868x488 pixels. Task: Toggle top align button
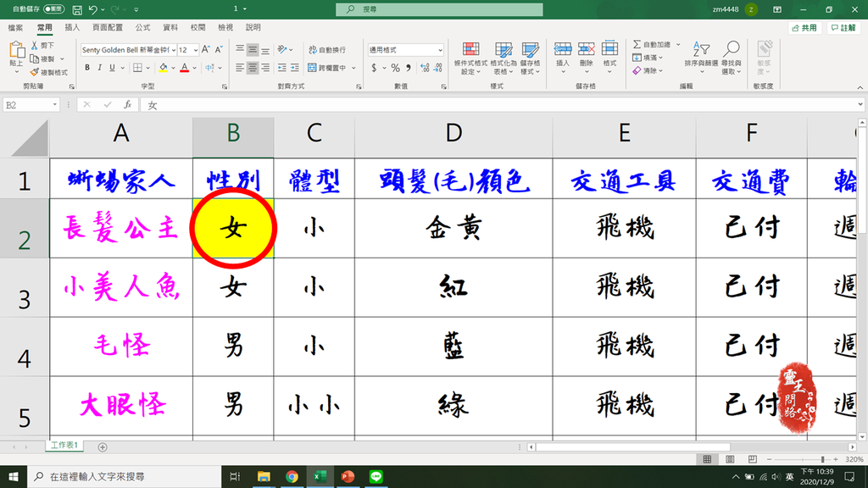240,49
